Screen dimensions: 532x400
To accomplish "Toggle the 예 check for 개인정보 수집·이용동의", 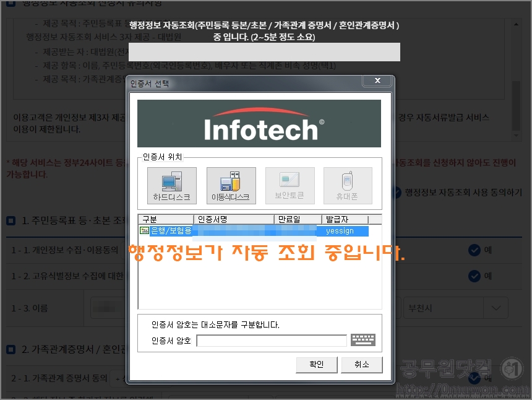I will [x=474, y=250].
